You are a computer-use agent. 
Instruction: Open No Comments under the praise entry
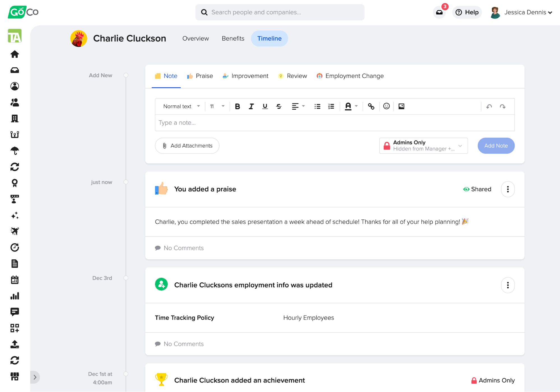(179, 248)
